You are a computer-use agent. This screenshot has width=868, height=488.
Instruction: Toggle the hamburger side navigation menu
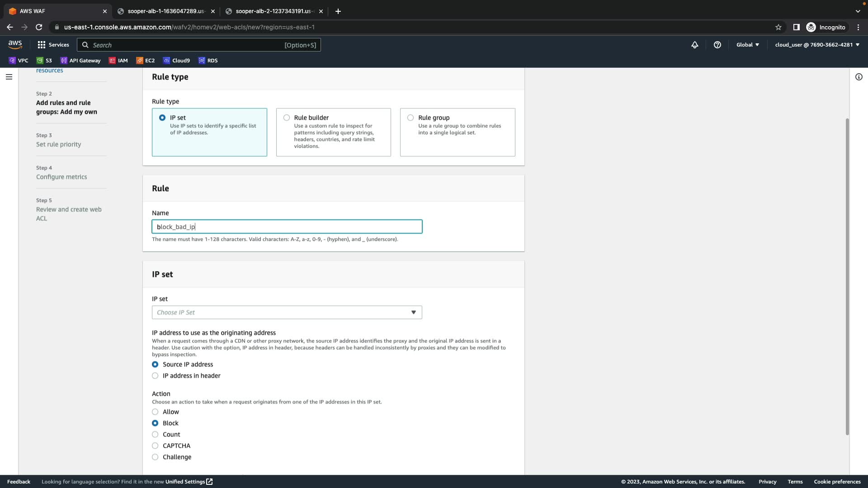point(9,77)
